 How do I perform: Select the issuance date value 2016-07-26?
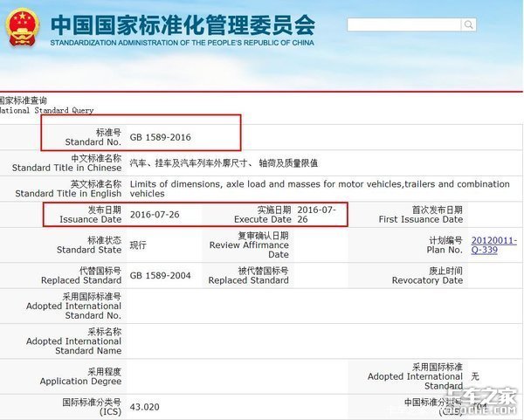click(155, 215)
